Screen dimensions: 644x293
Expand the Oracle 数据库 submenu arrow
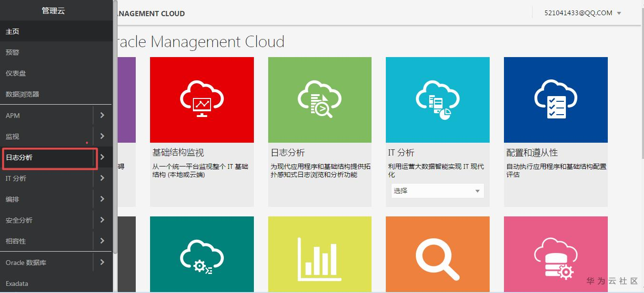tap(102, 262)
